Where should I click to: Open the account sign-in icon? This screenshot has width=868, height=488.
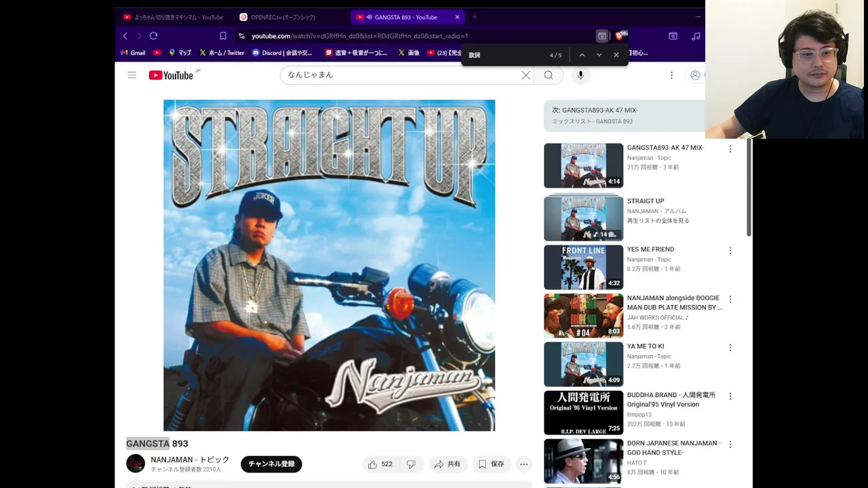[695, 75]
